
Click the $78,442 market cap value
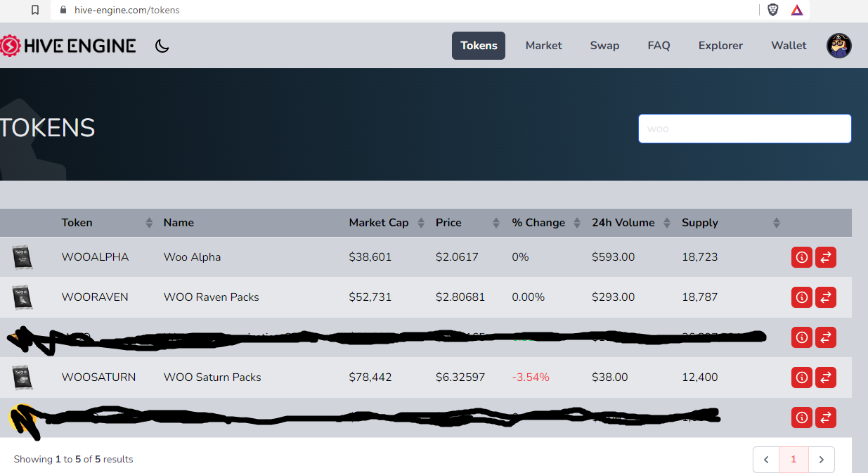click(370, 377)
